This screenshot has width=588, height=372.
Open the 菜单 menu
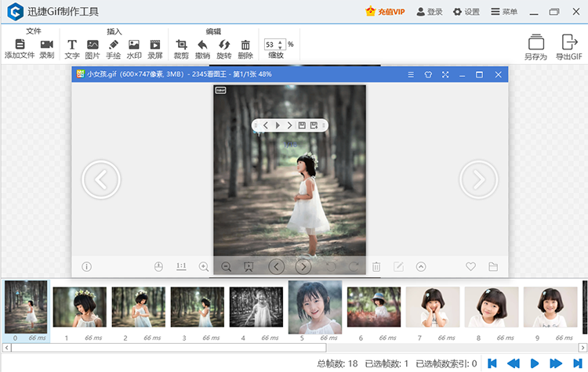pos(504,12)
